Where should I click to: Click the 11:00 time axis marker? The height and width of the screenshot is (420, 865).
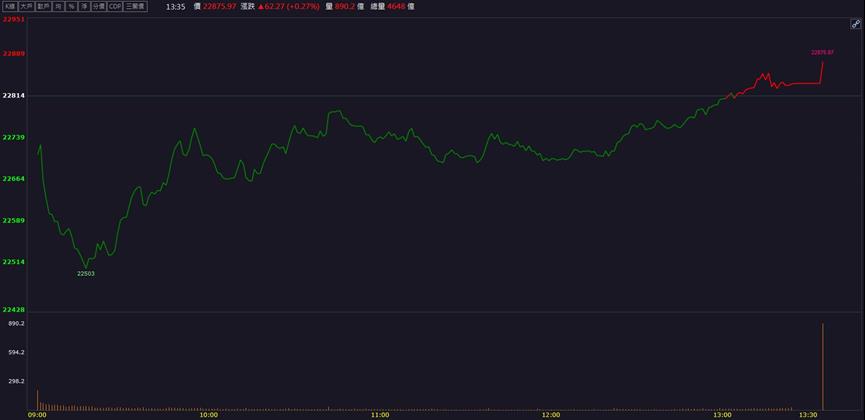click(x=380, y=414)
